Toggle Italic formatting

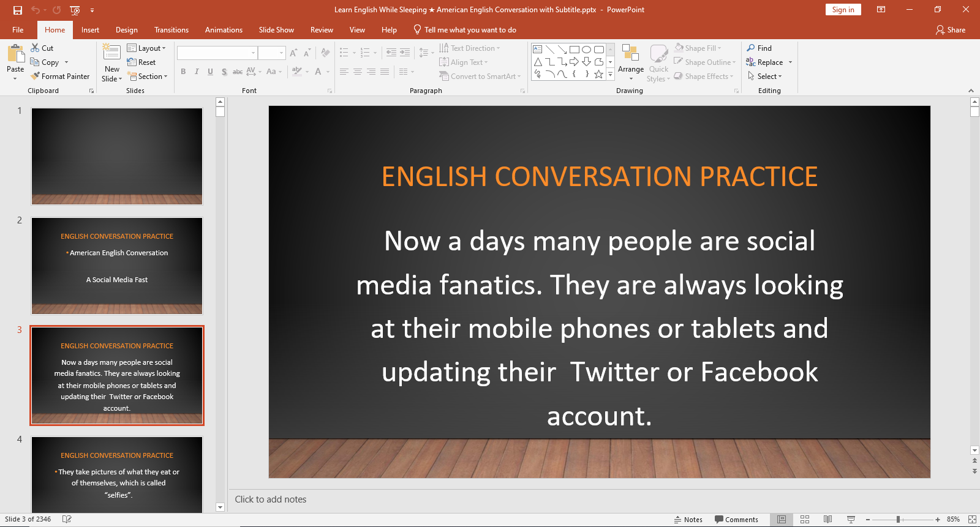pos(197,72)
